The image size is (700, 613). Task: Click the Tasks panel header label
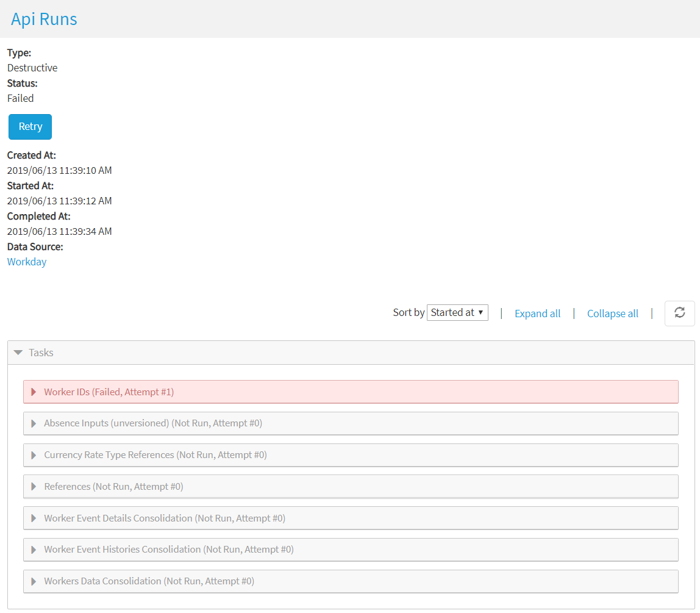(41, 353)
